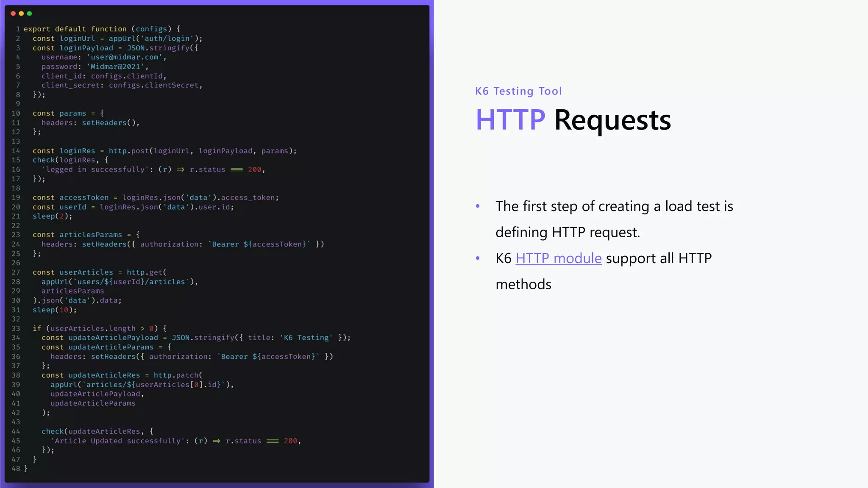
Task: Click line 29 'articlesParams'
Action: pos(72,291)
